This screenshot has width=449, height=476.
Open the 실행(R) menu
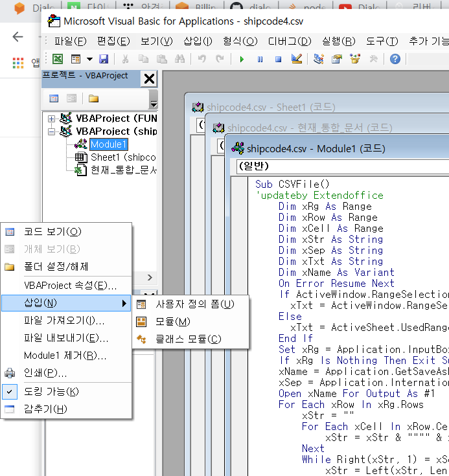tap(339, 41)
